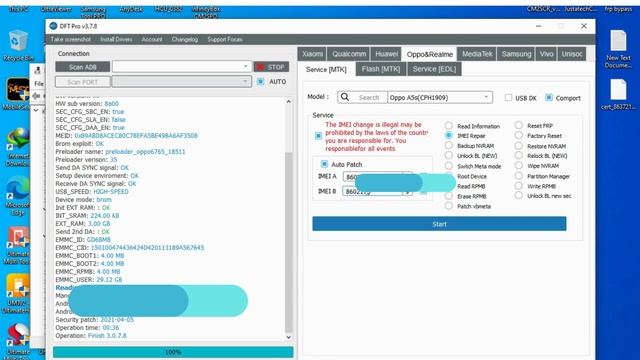Open the cert_863721 file on the desktop
Viewport: 640px width, 360px height.
[x=618, y=94]
